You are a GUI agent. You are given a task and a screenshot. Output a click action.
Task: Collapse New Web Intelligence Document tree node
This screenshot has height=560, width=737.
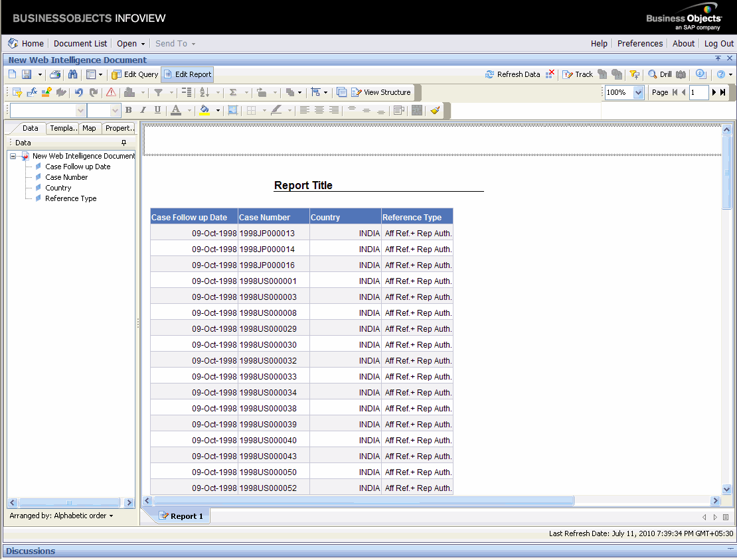[13, 156]
